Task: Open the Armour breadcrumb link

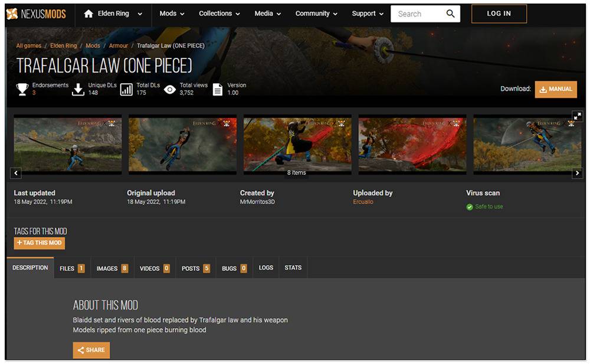Action: coord(118,45)
